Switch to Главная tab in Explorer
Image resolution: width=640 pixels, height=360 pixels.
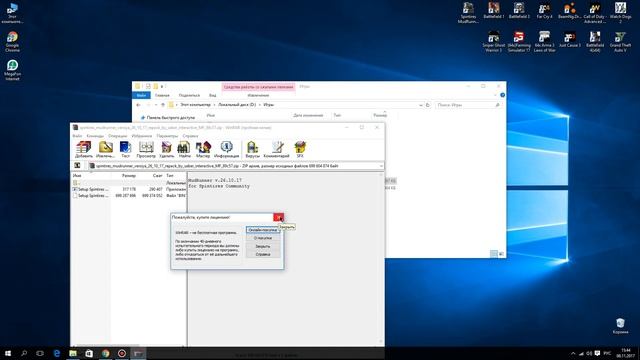tap(162, 95)
